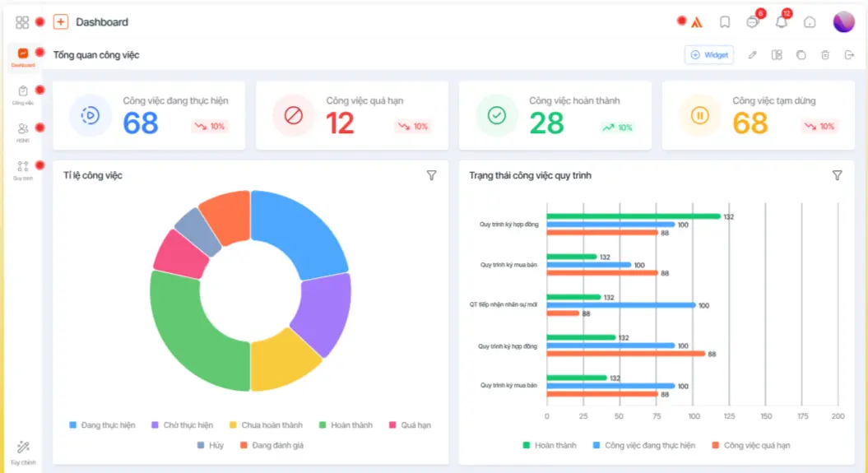Toggle Công việc đang thực hiện bar legend
Screen dimensions: 868x473
point(644,445)
